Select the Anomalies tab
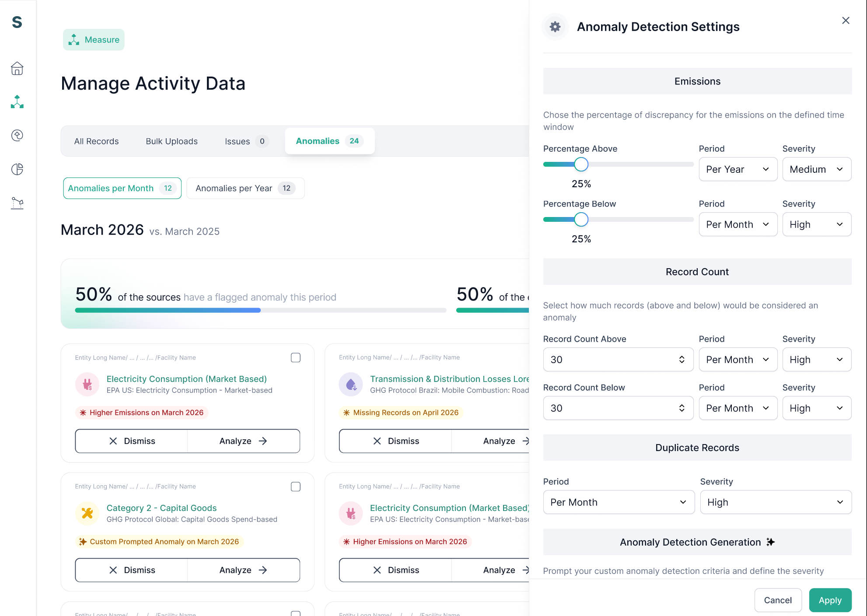 (329, 141)
